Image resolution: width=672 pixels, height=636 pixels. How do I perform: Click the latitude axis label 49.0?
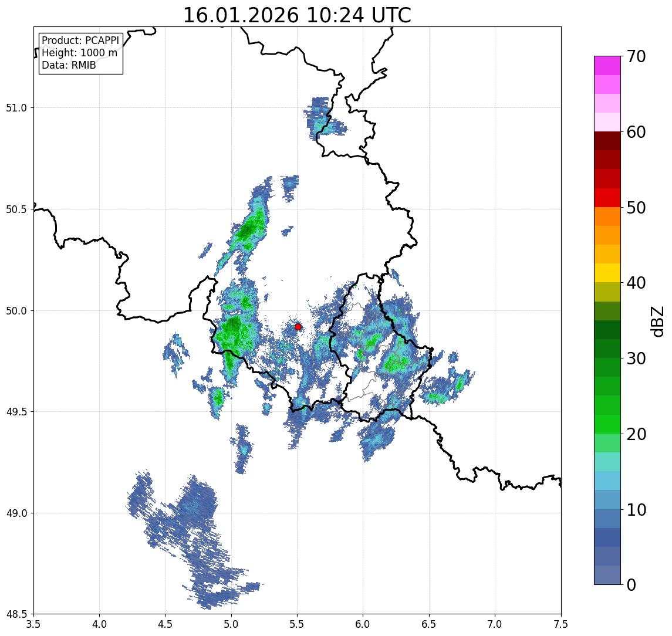coord(16,513)
